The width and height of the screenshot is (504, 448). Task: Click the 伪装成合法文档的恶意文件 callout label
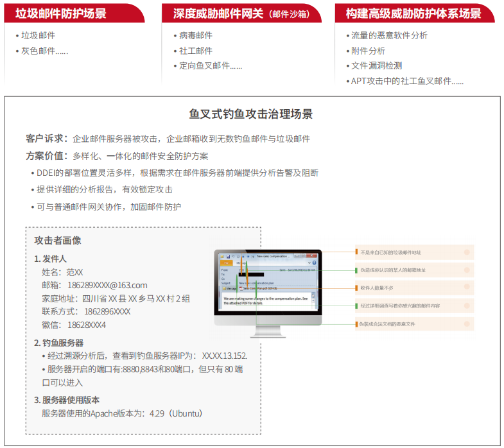pyautogui.click(x=388, y=324)
